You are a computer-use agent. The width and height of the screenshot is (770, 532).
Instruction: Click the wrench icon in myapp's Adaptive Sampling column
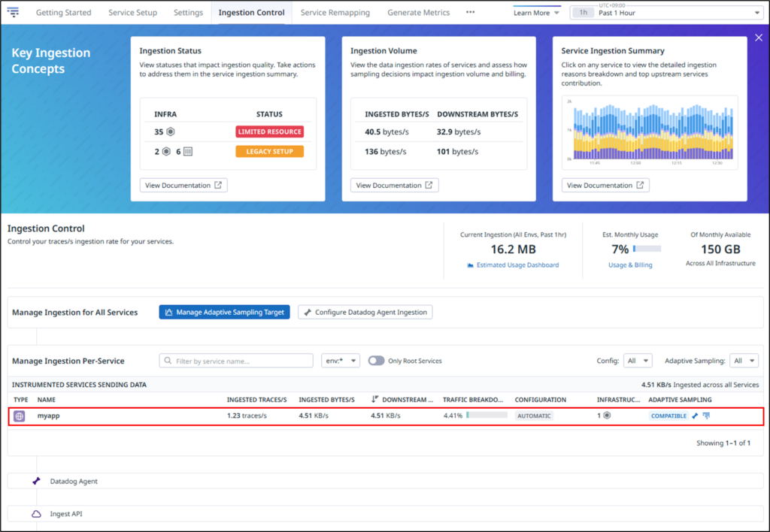pyautogui.click(x=695, y=416)
